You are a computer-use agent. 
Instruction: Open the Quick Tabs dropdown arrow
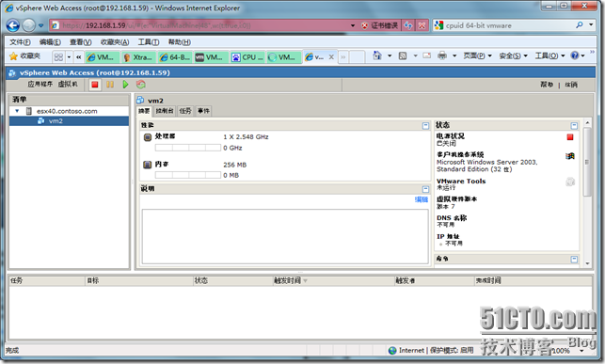pyautogui.click(x=69, y=57)
